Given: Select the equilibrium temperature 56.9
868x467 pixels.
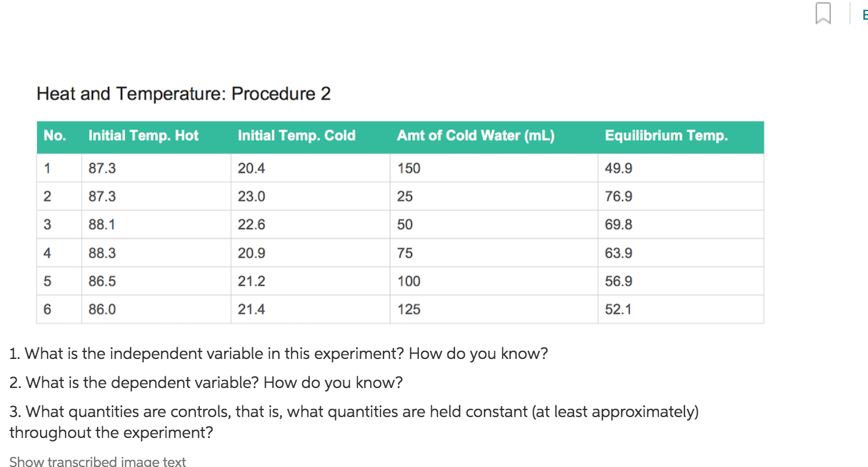Looking at the screenshot, I should (x=618, y=281).
